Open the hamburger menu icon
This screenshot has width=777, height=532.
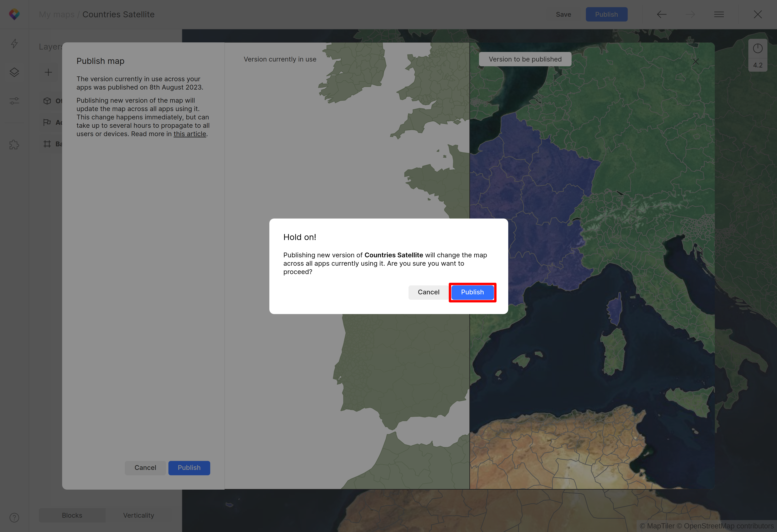719,14
